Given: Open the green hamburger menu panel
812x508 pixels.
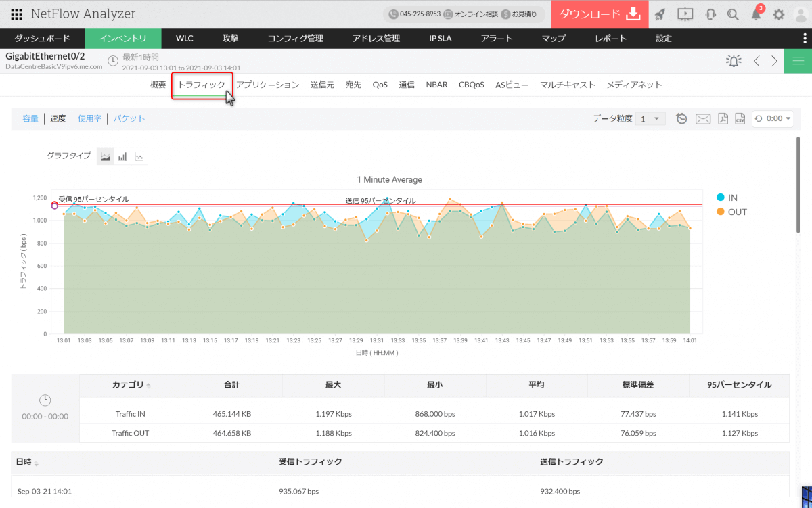Looking at the screenshot, I should click(x=798, y=61).
